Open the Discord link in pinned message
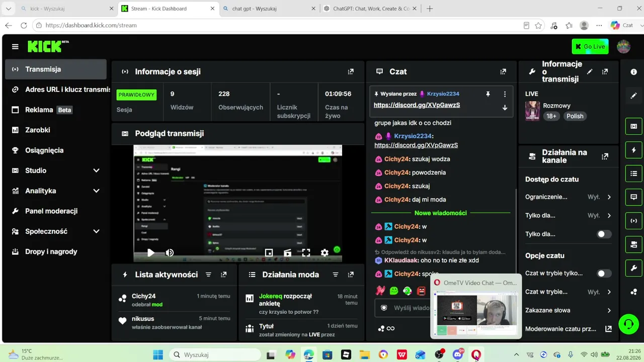 (417, 105)
